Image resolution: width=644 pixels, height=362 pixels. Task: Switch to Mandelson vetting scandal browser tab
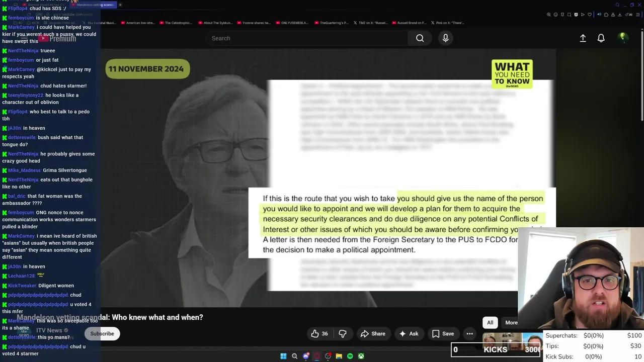pos(93,5)
